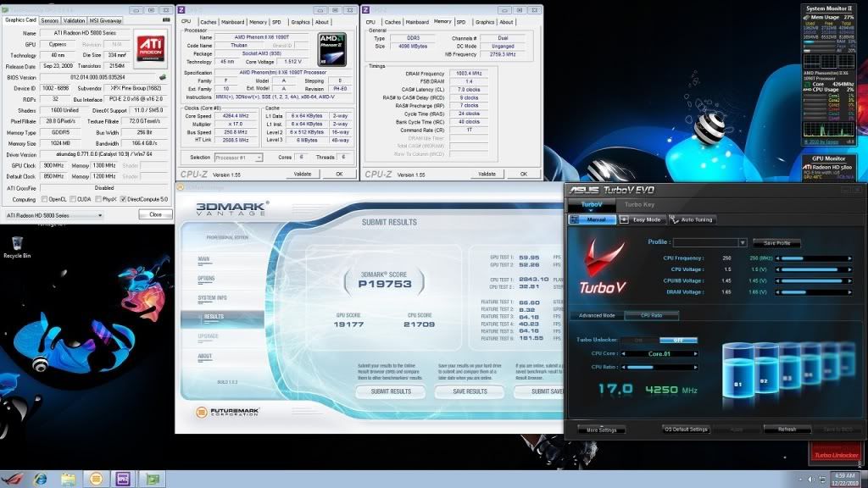Screen dimensions: 868x488
Task: Open SPD tab in right CPU-Z window
Action: coord(461,22)
